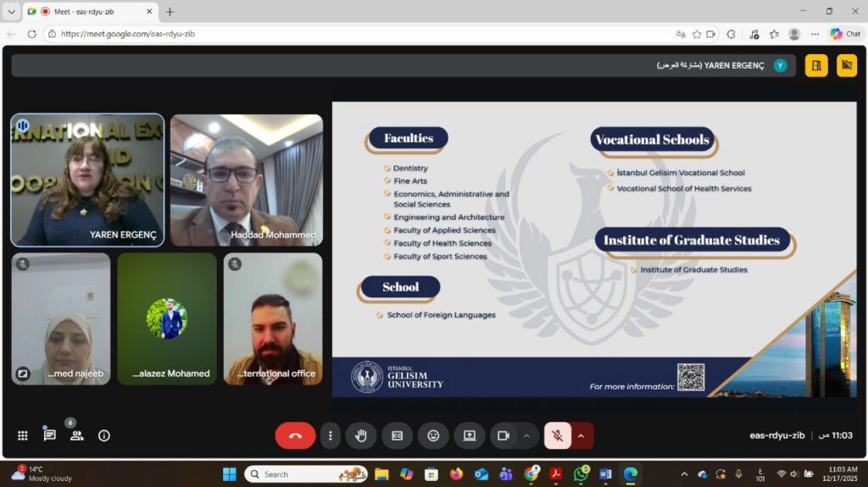This screenshot has height=487, width=868.
Task: Toggle the camera off
Action: point(504,435)
